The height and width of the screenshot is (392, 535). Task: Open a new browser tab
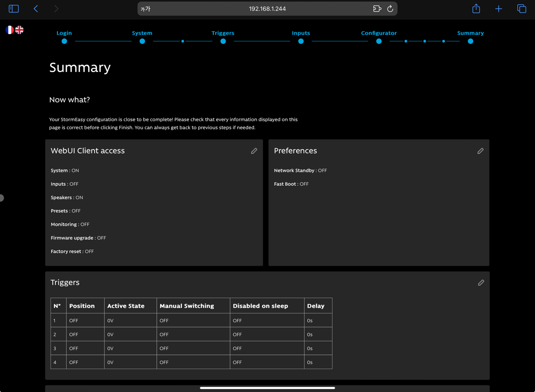[x=498, y=9]
